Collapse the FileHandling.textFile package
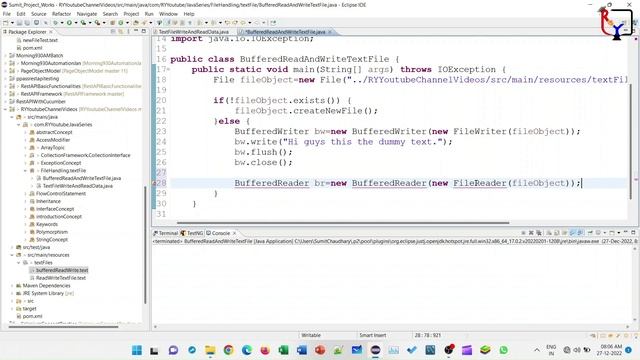 tap(25, 171)
